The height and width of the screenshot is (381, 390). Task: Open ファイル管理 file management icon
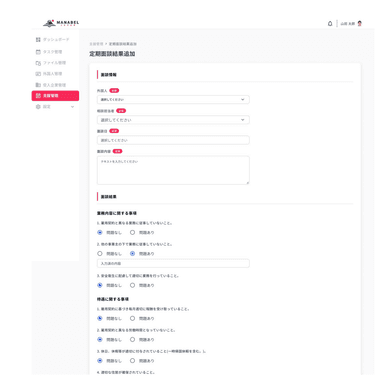(38, 63)
